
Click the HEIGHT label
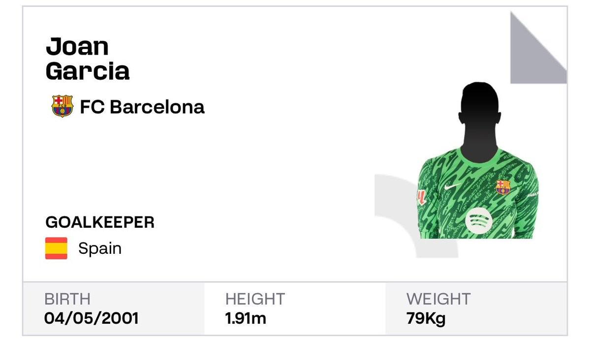coord(255,299)
